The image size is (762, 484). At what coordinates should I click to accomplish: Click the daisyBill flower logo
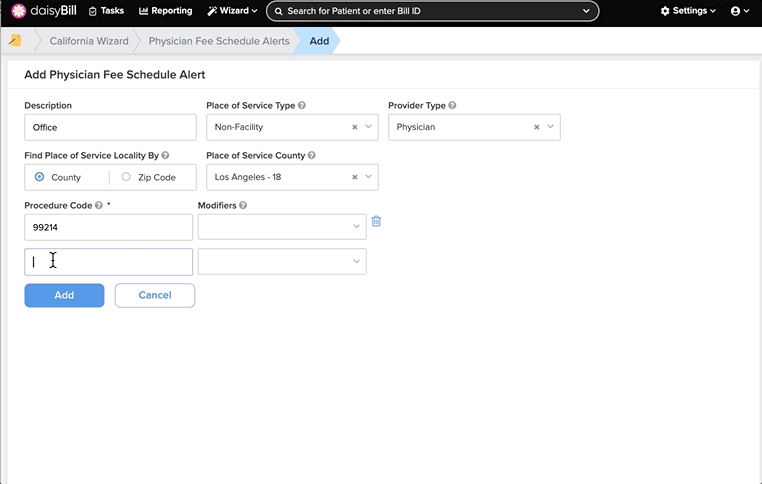click(18, 11)
